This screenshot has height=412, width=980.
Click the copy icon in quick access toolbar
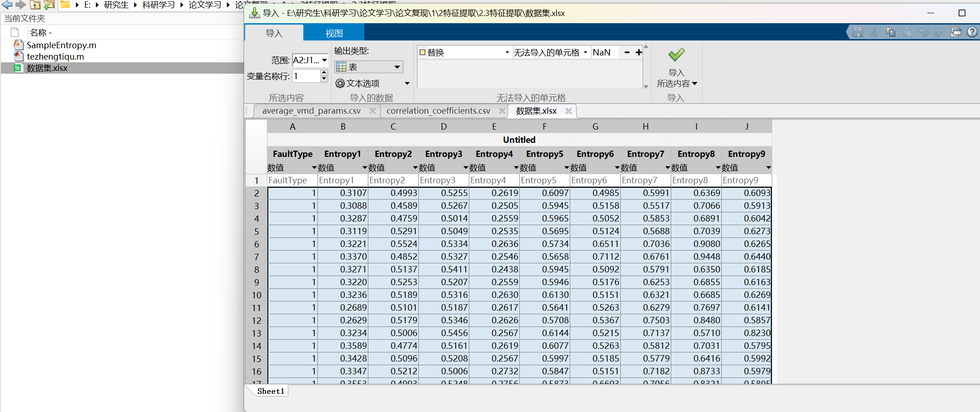[x=890, y=32]
